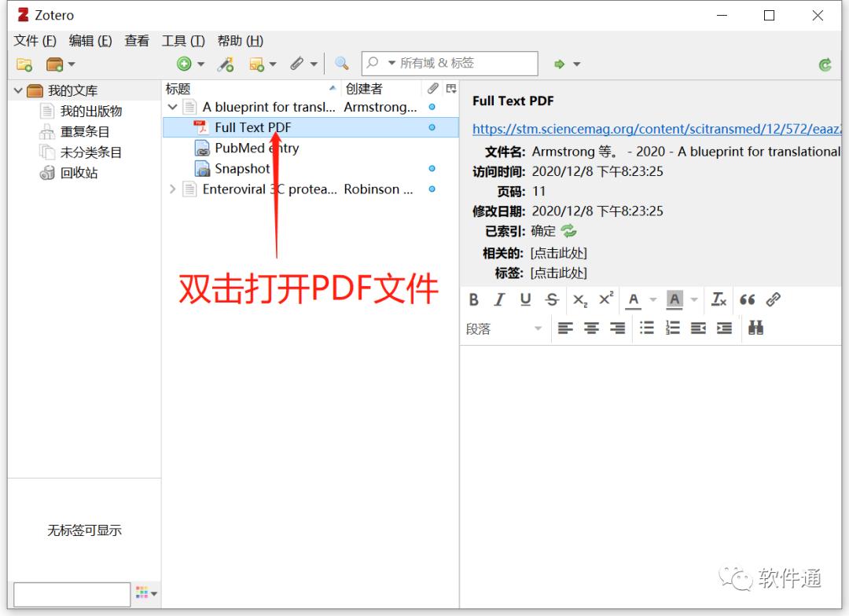Align note text right
Image resolution: width=849 pixels, height=616 pixels.
(x=617, y=328)
